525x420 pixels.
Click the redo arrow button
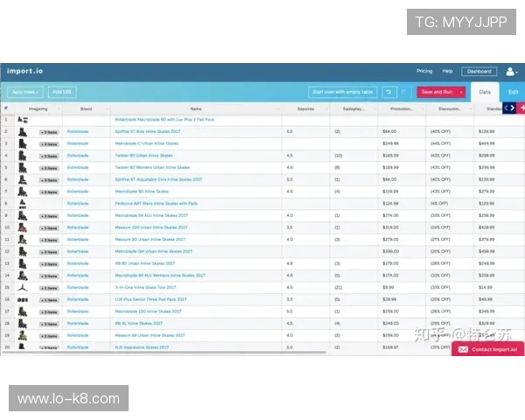tap(403, 92)
